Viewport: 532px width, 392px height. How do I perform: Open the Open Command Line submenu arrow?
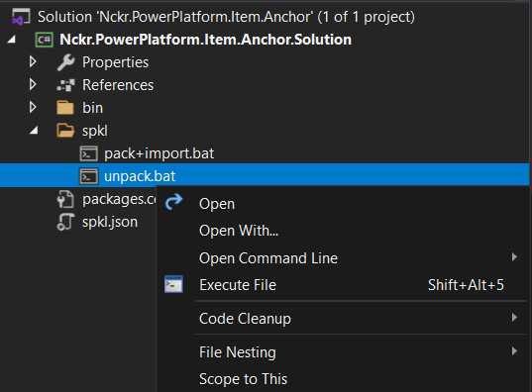[x=514, y=257]
